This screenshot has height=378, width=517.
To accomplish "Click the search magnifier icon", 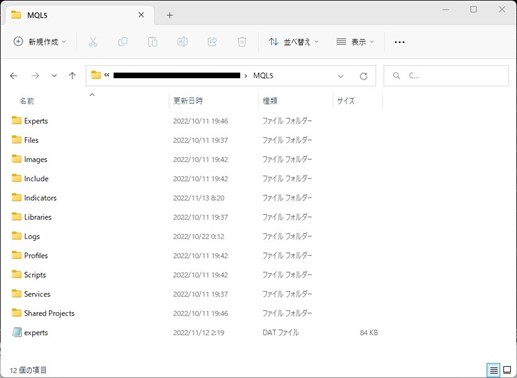I will [x=396, y=76].
